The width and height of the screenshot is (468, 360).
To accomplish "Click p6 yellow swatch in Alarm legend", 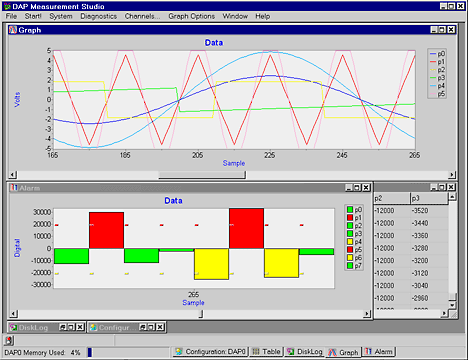I will click(x=350, y=258).
